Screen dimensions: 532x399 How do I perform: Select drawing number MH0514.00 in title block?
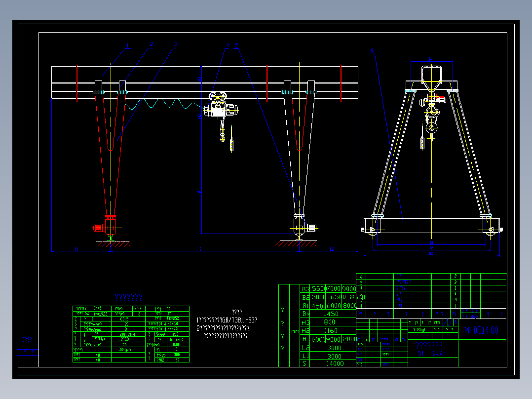coord(481,330)
